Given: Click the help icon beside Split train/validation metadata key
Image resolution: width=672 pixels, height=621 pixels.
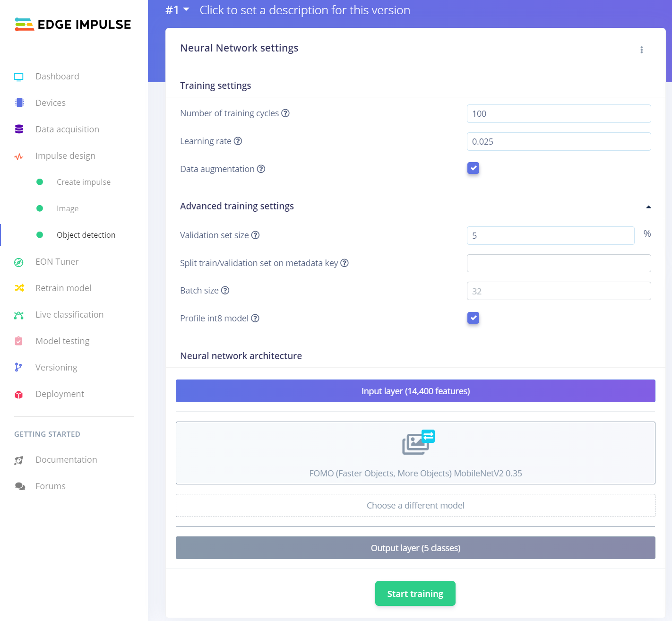Looking at the screenshot, I should [x=345, y=263].
